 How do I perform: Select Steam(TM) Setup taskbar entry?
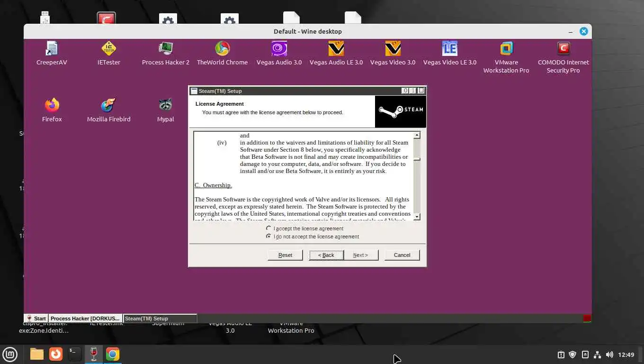(x=160, y=318)
